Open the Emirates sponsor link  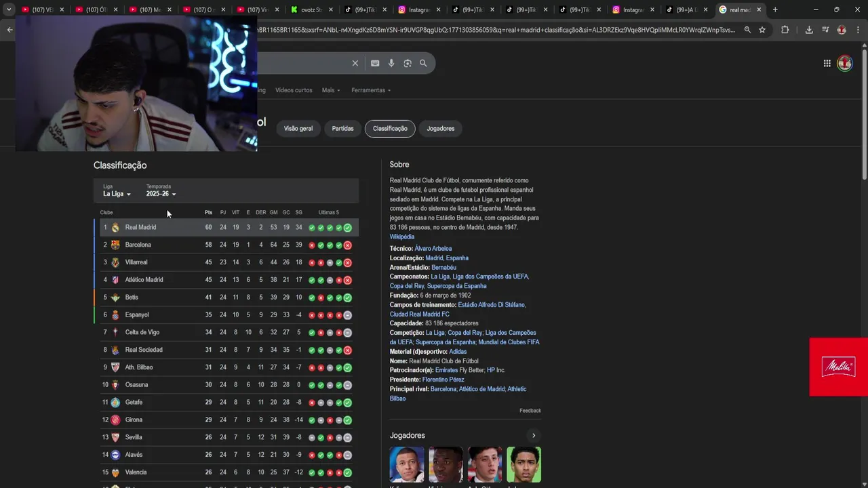pyautogui.click(x=446, y=370)
